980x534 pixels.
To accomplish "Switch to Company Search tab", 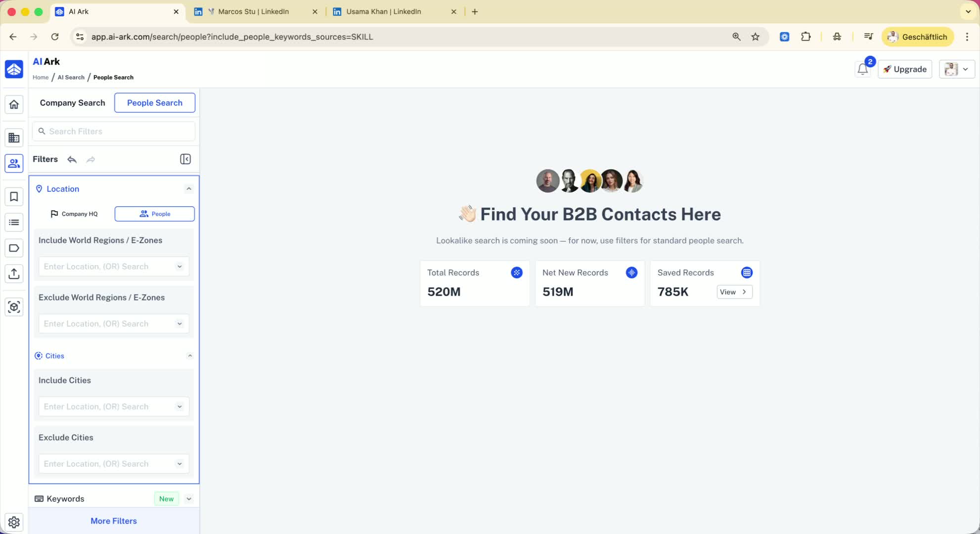I will coord(72,103).
